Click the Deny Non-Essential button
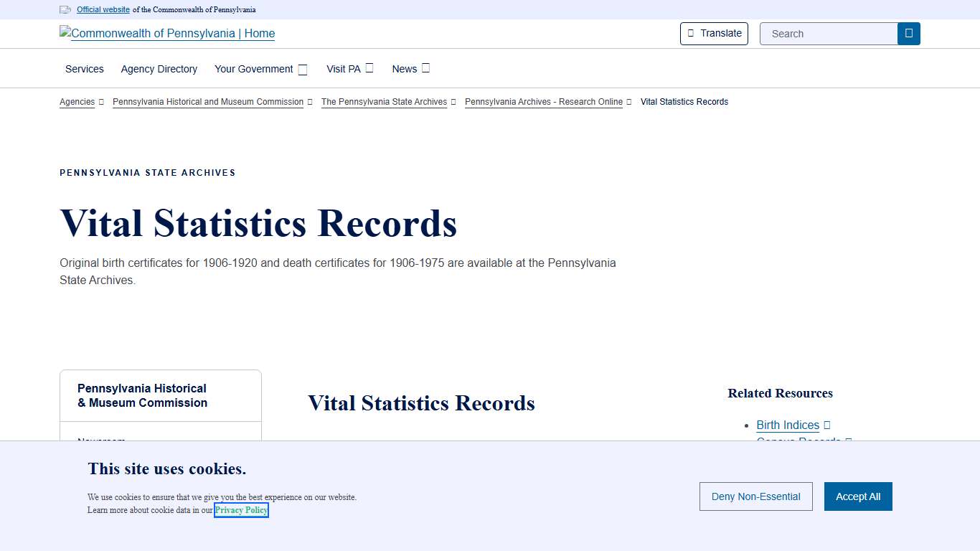Viewport: 980px width, 551px height. (x=755, y=496)
